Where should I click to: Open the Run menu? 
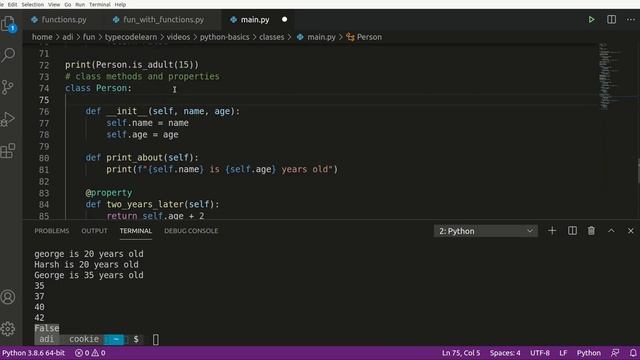80,4
